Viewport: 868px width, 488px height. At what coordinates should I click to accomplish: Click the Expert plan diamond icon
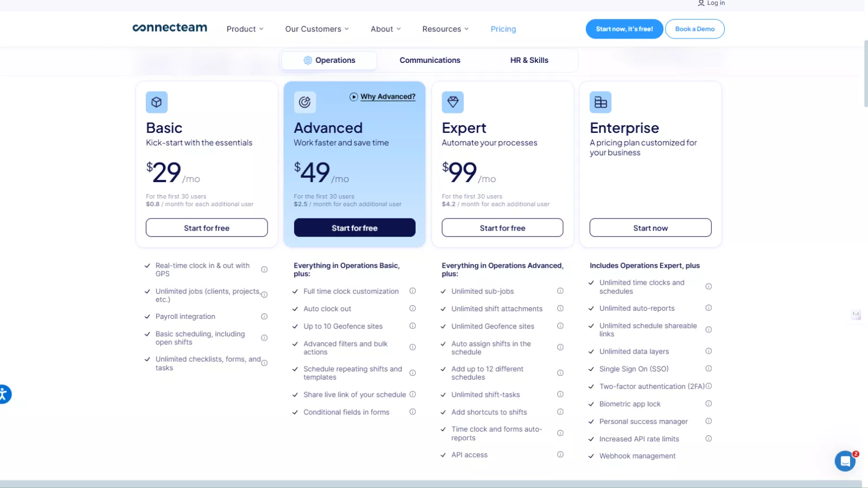pyautogui.click(x=453, y=102)
